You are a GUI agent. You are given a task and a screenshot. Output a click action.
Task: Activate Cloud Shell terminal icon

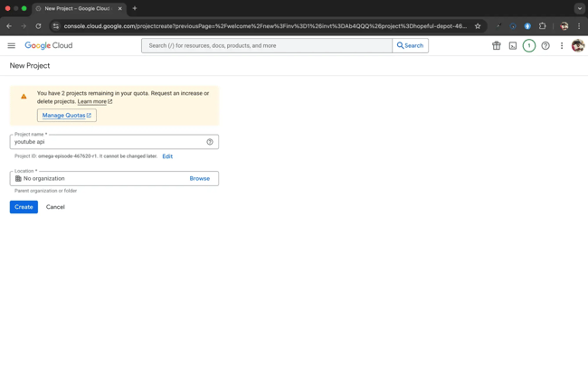click(512, 45)
